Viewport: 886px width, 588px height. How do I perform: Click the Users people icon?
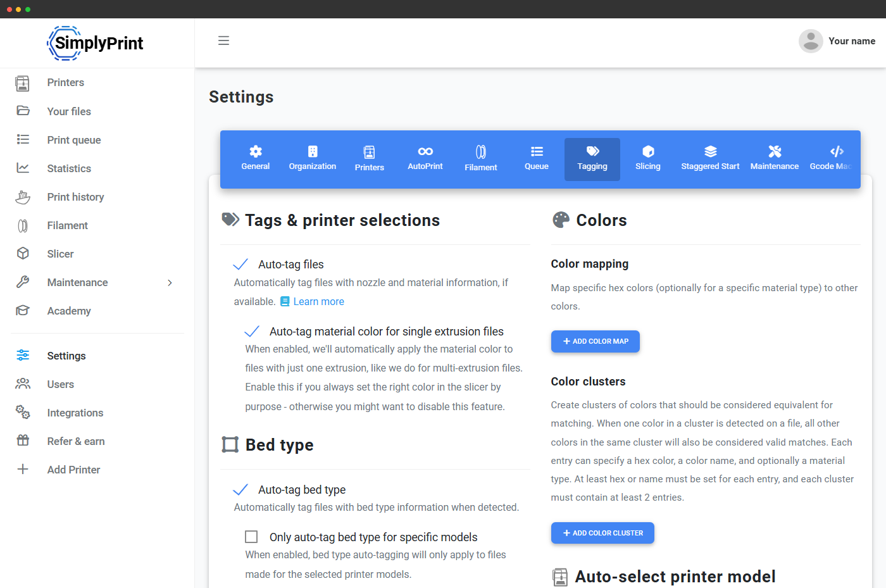coord(23,384)
